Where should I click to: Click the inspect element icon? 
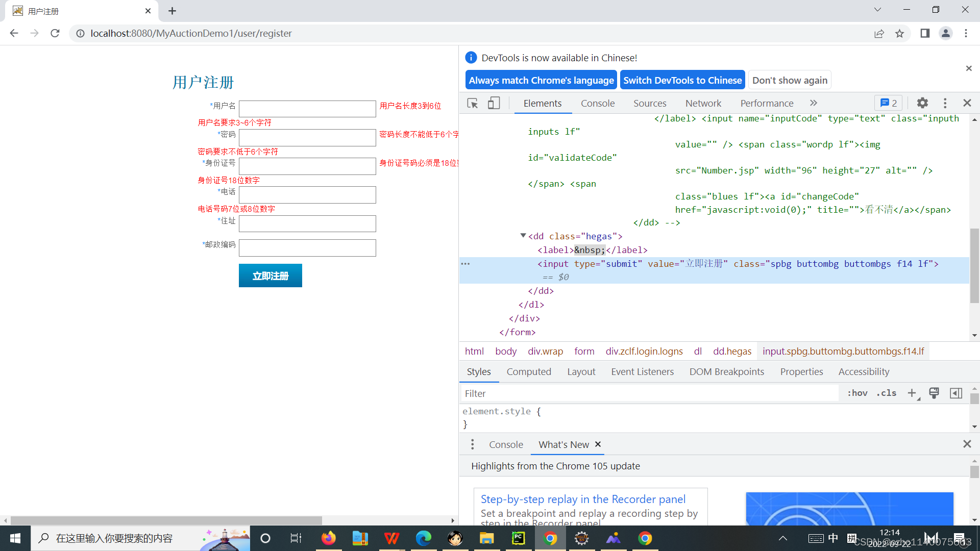click(473, 103)
